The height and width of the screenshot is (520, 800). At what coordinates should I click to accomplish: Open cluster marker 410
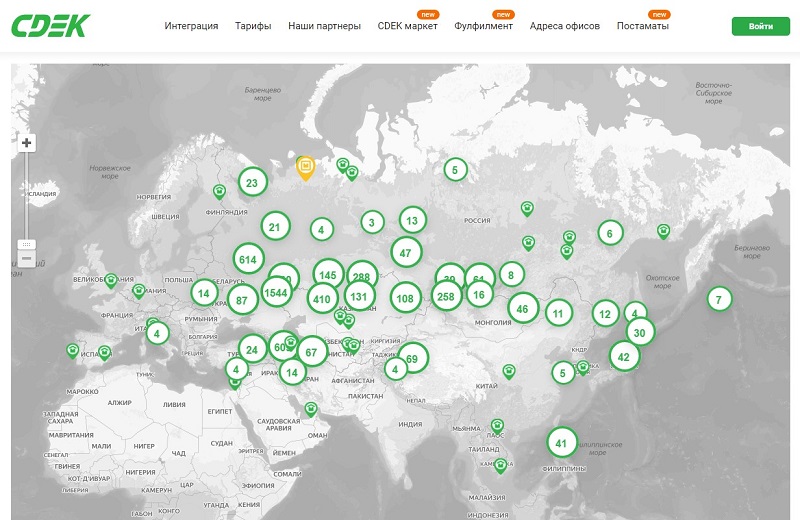point(322,299)
